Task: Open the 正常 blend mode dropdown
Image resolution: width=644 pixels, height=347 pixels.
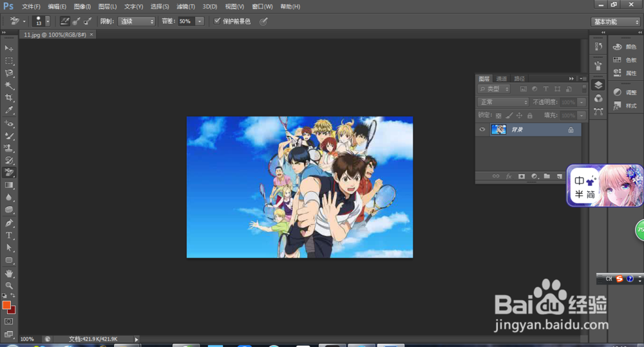Action: pos(503,102)
